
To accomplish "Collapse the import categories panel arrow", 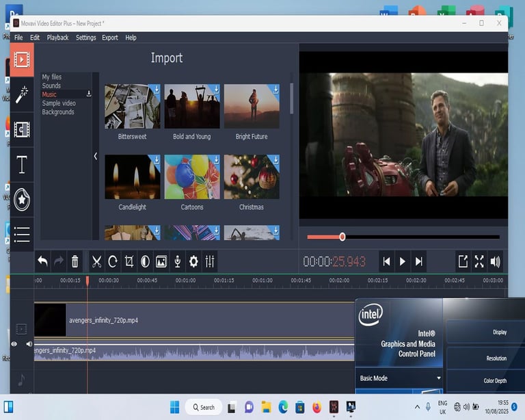I will [96, 156].
